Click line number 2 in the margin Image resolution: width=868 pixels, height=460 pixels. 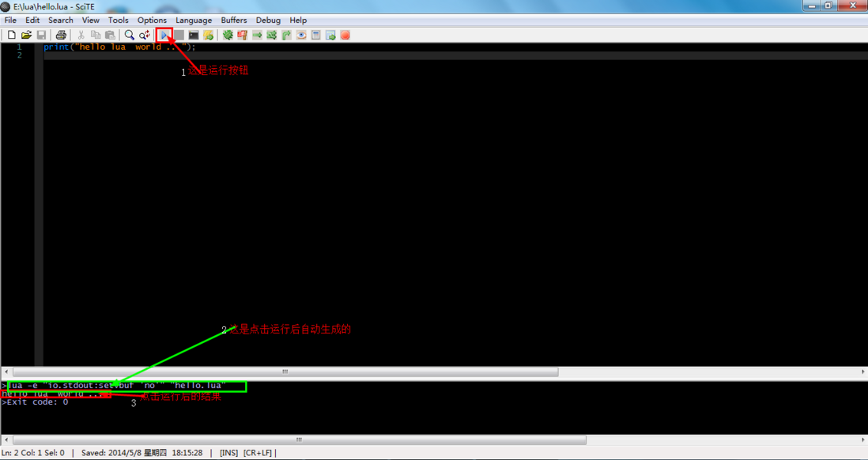[x=19, y=55]
